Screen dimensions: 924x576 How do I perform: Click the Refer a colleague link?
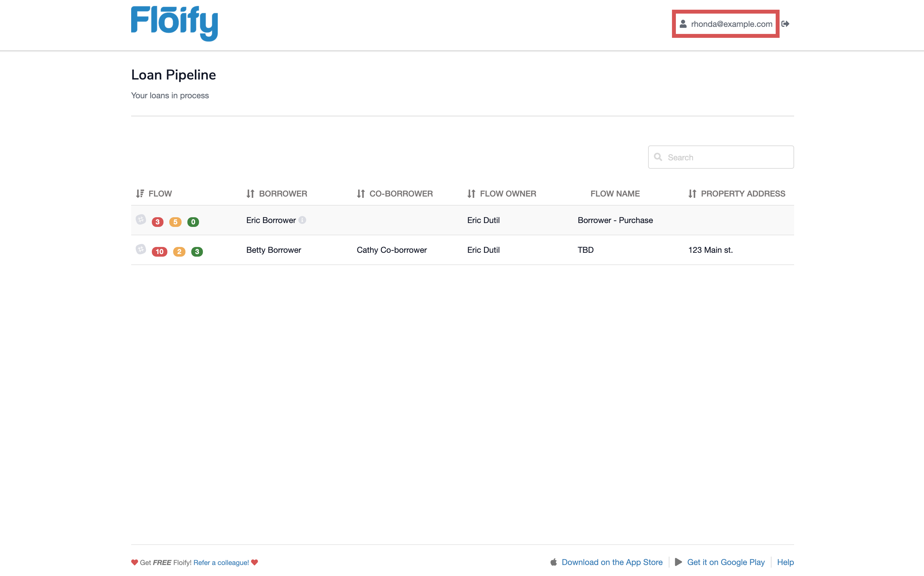click(x=221, y=562)
